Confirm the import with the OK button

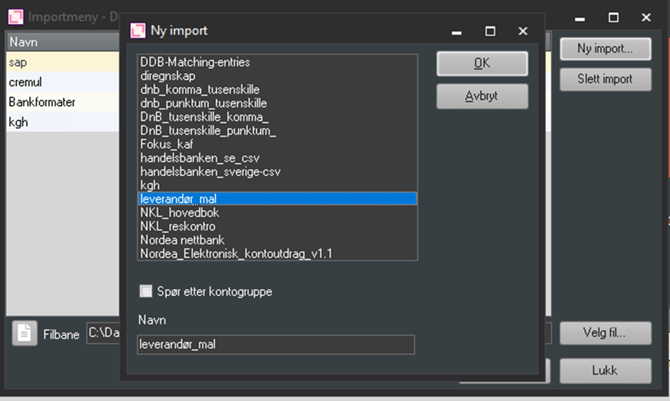(482, 63)
